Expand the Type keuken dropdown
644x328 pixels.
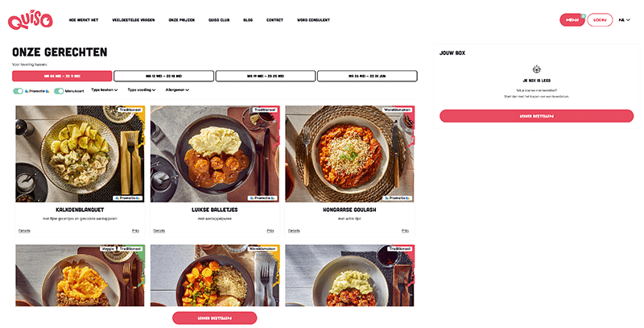(105, 89)
